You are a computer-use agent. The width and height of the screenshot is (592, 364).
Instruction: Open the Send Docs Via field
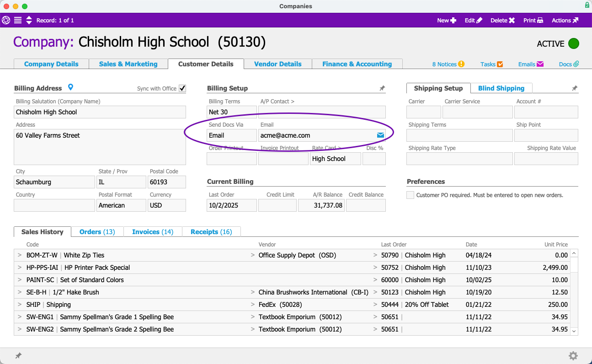(232, 135)
